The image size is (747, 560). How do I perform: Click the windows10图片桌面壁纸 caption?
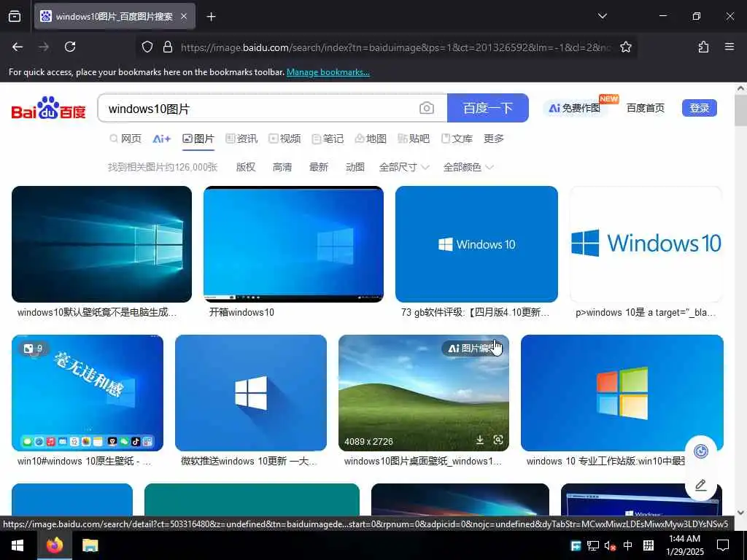point(422,461)
